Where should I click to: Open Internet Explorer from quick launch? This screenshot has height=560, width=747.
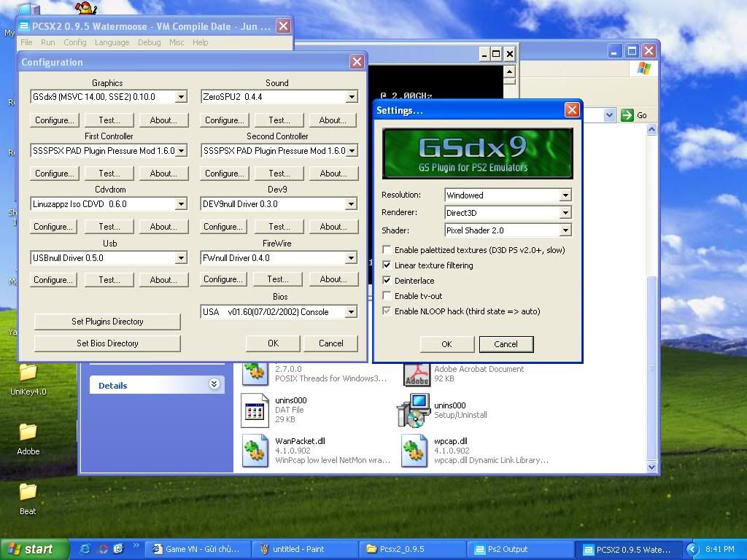coord(86,549)
